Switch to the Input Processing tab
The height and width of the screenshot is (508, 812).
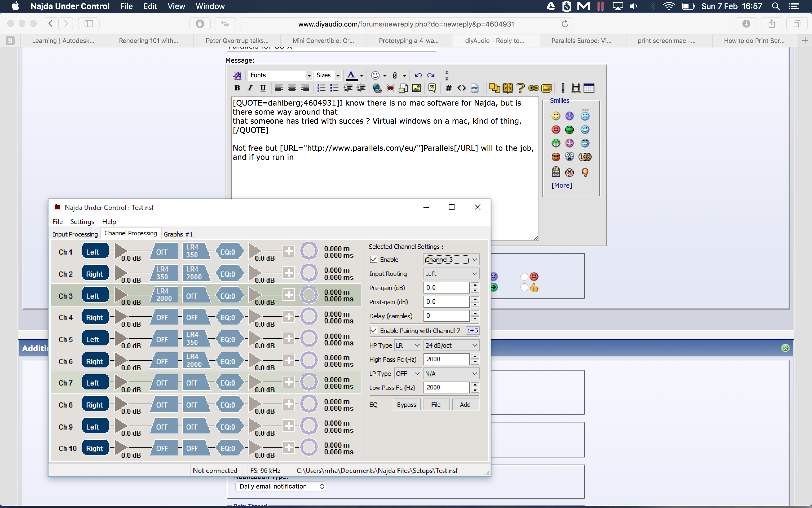click(x=75, y=234)
